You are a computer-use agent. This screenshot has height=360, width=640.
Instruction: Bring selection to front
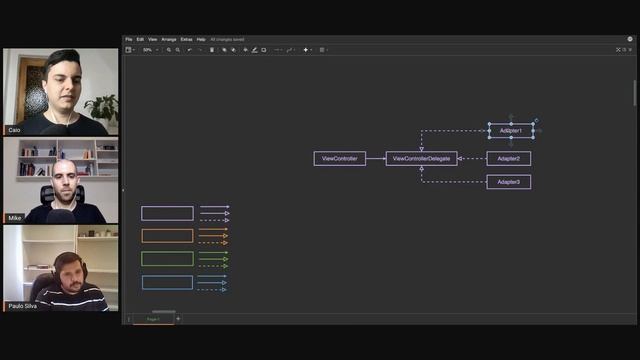click(x=224, y=50)
